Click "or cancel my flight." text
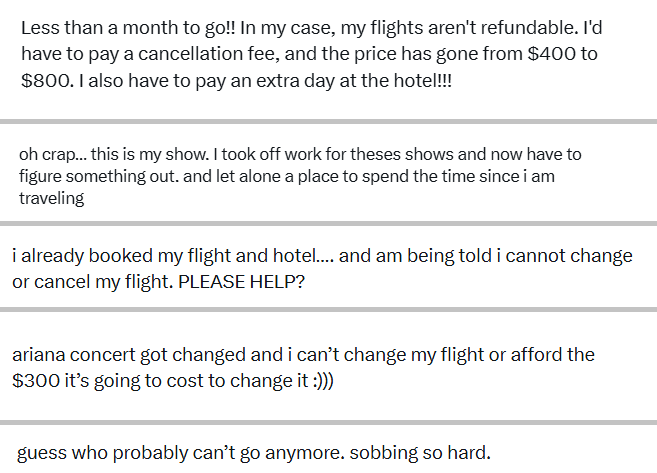 [x=93, y=282]
